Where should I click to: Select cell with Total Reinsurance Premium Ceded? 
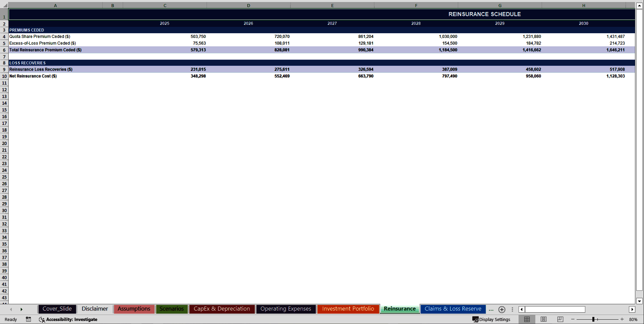coord(45,50)
